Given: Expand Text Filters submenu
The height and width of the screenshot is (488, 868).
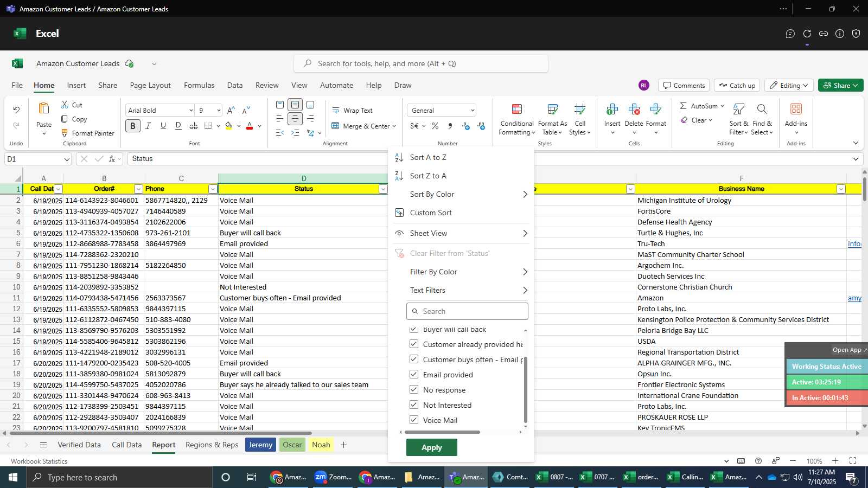Looking at the screenshot, I should [x=461, y=290].
